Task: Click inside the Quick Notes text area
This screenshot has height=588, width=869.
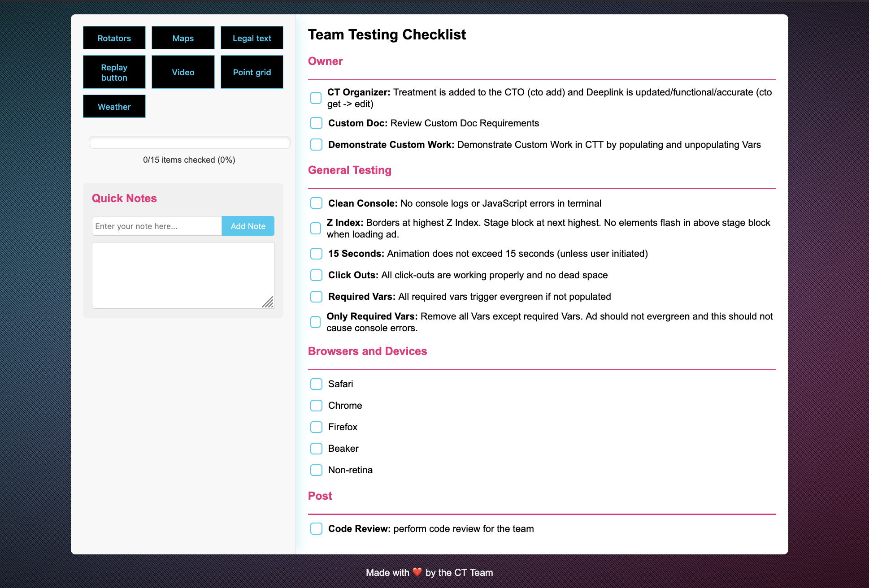Action: pos(183,275)
